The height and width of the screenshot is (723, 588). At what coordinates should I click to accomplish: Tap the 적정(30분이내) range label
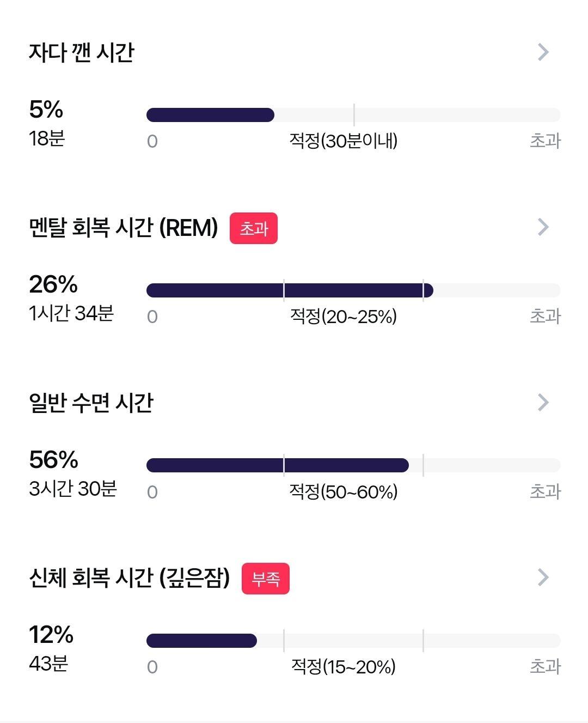click(x=344, y=141)
